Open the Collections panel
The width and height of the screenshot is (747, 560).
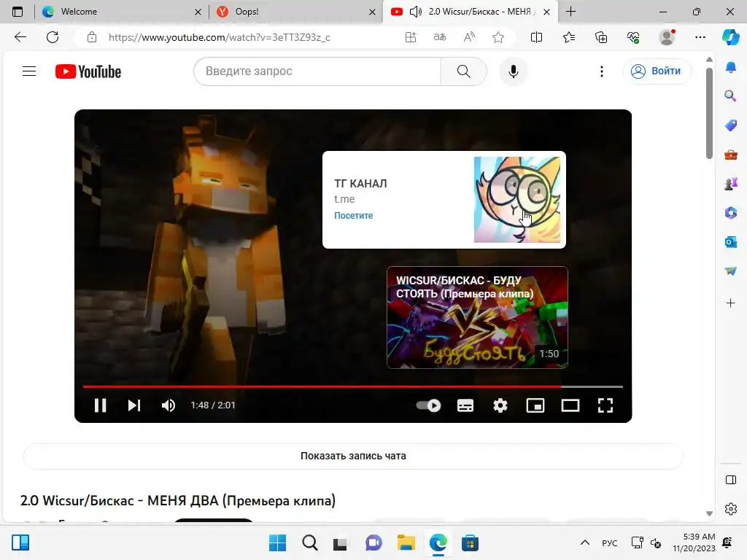point(601,37)
